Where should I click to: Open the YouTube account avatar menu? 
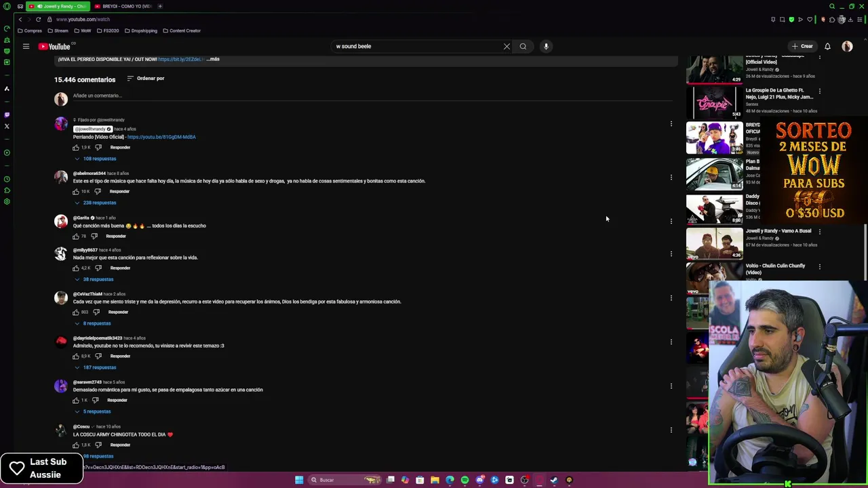tap(847, 46)
